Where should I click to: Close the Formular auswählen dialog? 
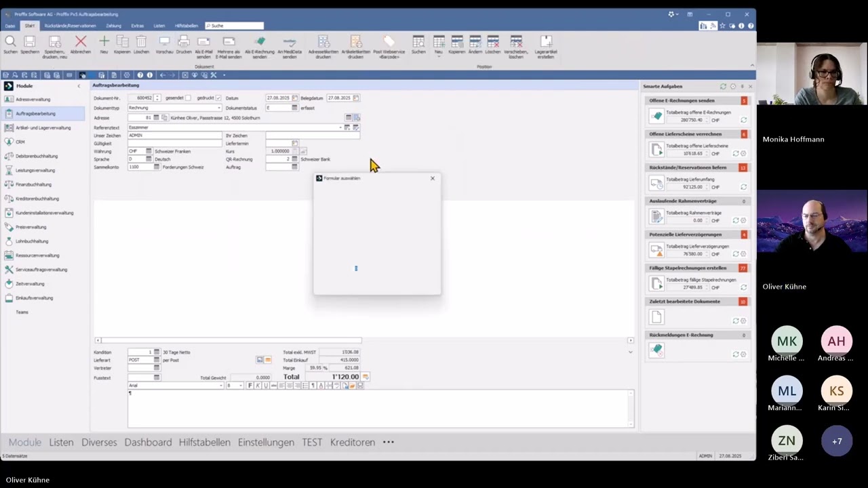433,178
